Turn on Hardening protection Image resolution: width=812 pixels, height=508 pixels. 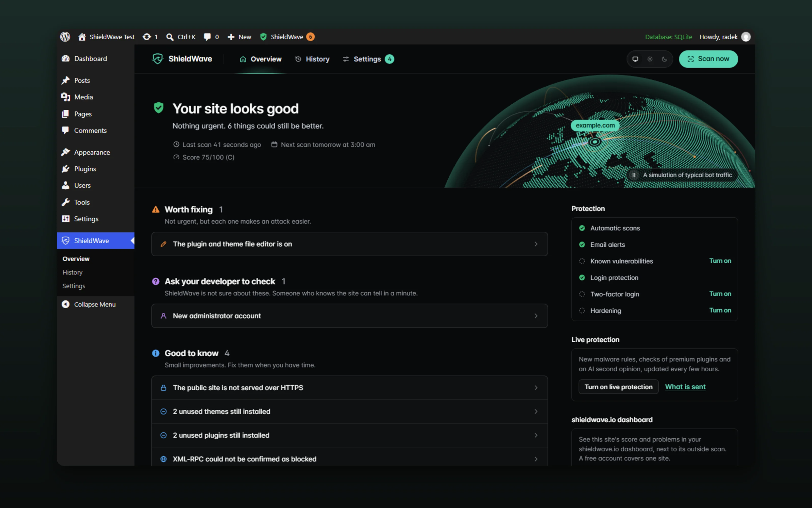click(x=720, y=310)
